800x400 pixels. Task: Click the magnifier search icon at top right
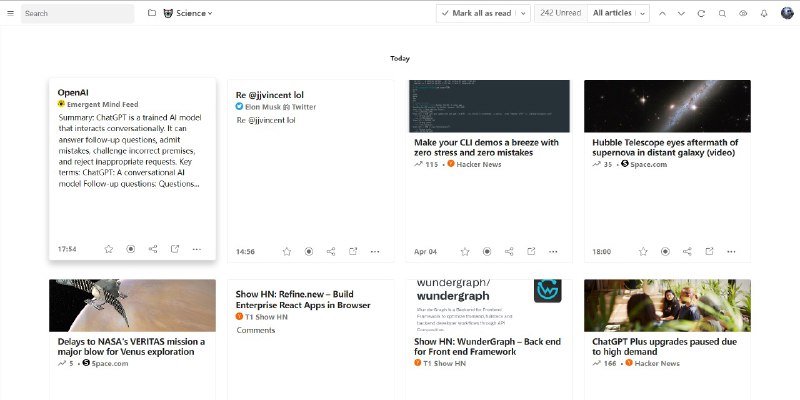[x=722, y=14]
